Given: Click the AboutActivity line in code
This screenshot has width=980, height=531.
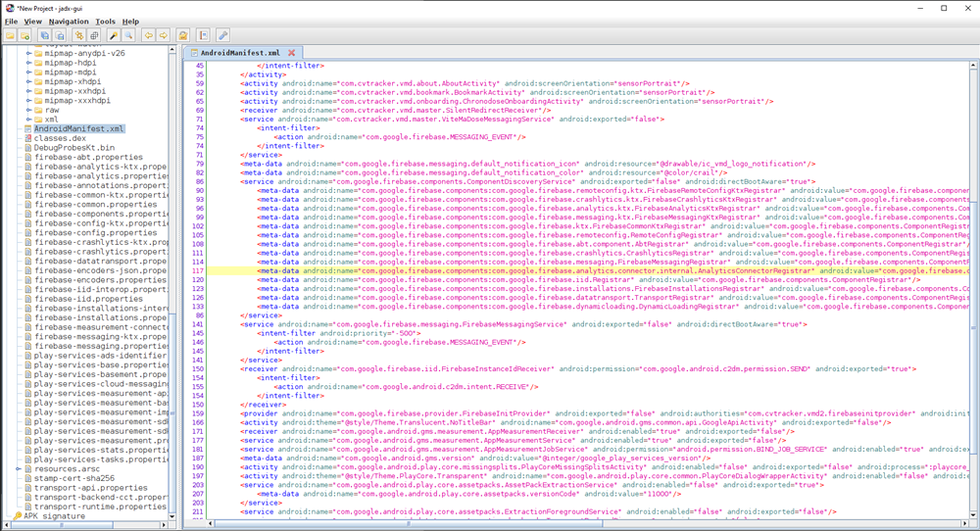Looking at the screenshot, I should [465, 83].
